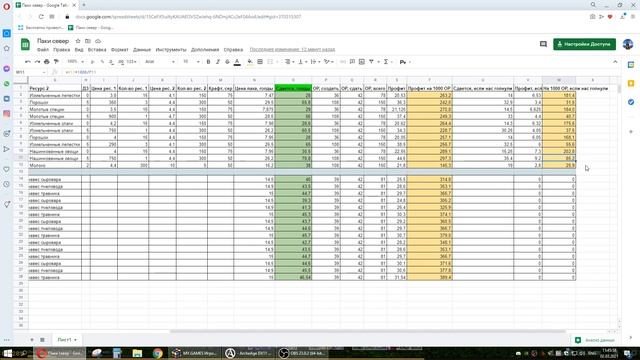Print the spreadsheet
The width and height of the screenshot is (640, 360).
click(47, 62)
